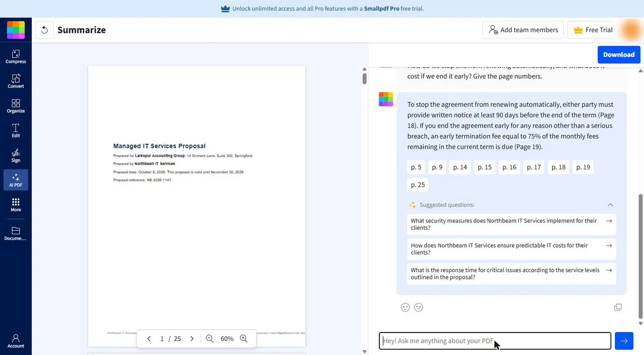
Task: Click the 60% zoom level value
Action: click(x=227, y=339)
